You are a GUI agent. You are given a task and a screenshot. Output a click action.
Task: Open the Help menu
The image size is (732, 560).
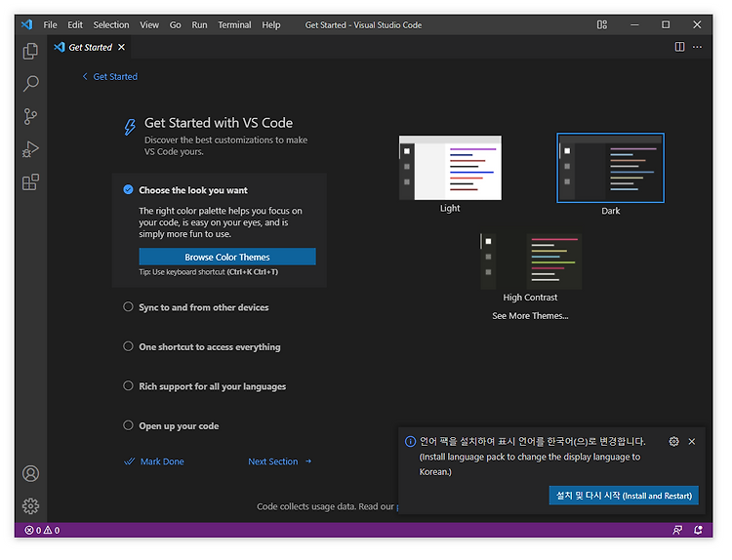click(270, 24)
